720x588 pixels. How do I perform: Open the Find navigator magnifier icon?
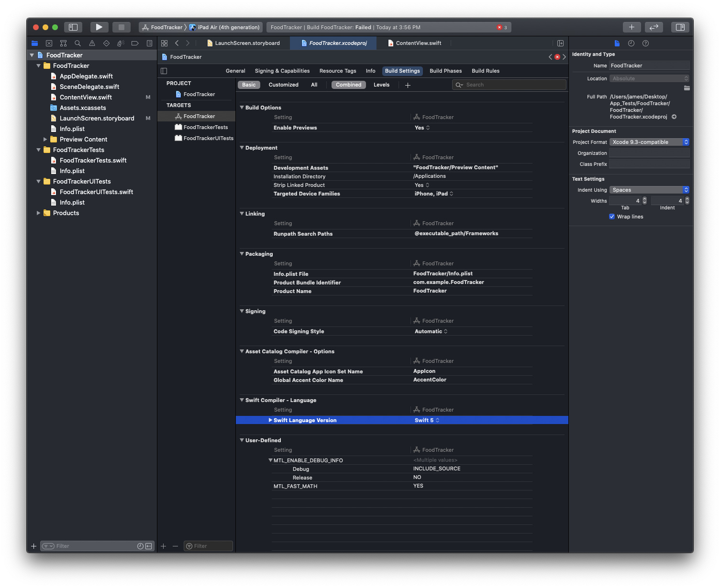78,43
